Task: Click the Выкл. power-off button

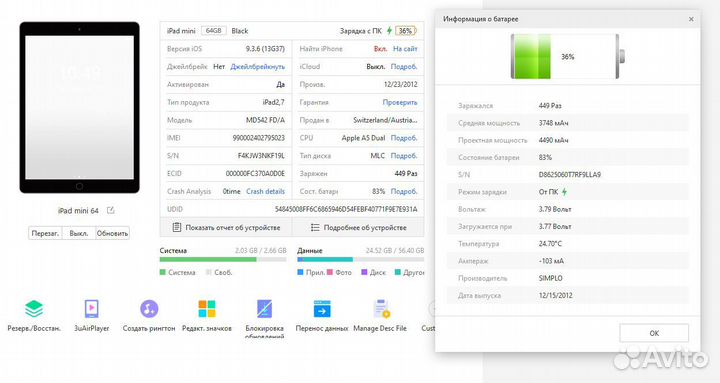Action: click(79, 233)
